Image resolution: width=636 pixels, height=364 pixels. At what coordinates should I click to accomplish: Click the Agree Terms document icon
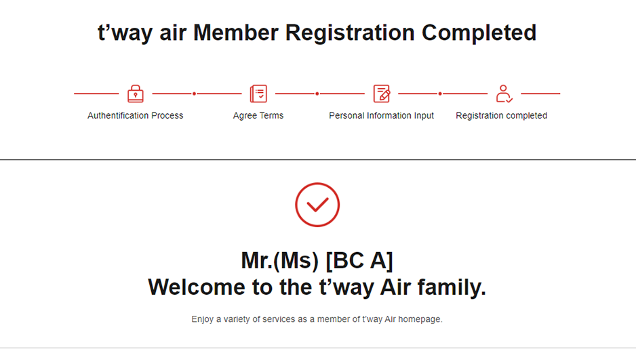click(258, 94)
